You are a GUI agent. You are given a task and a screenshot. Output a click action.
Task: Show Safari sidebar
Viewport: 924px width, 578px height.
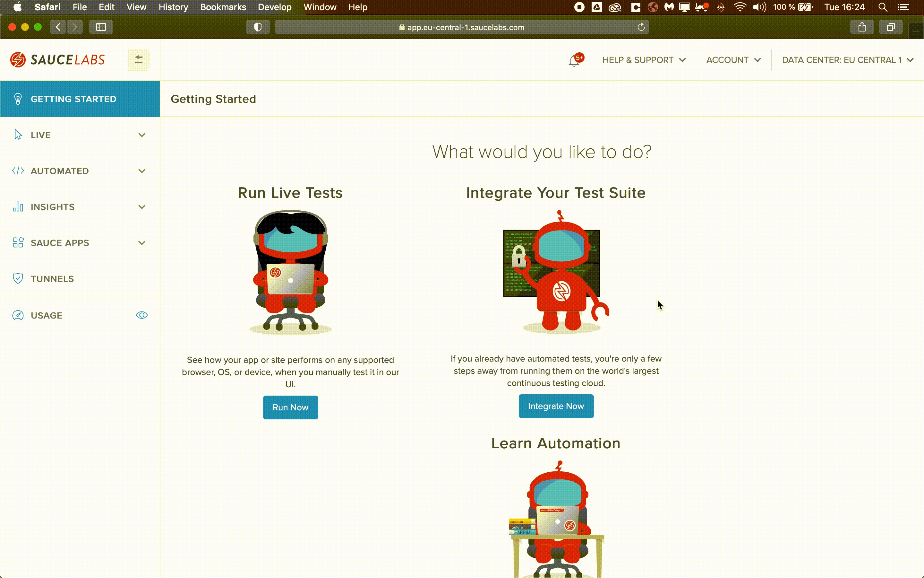pyautogui.click(x=101, y=27)
